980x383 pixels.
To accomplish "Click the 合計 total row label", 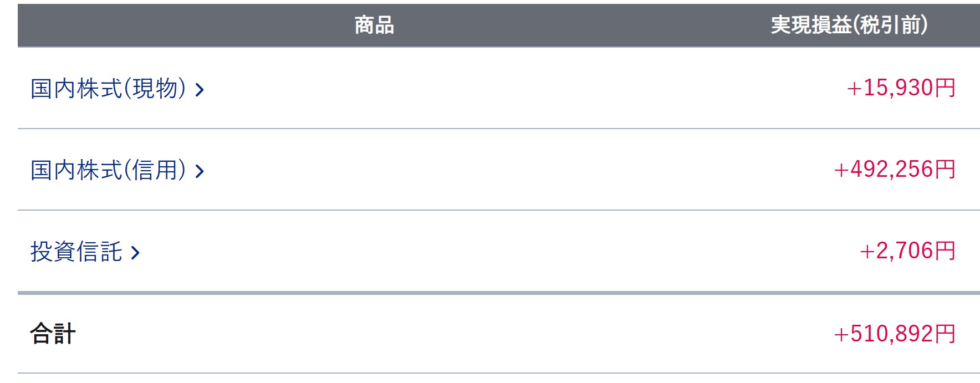I will point(53,334).
